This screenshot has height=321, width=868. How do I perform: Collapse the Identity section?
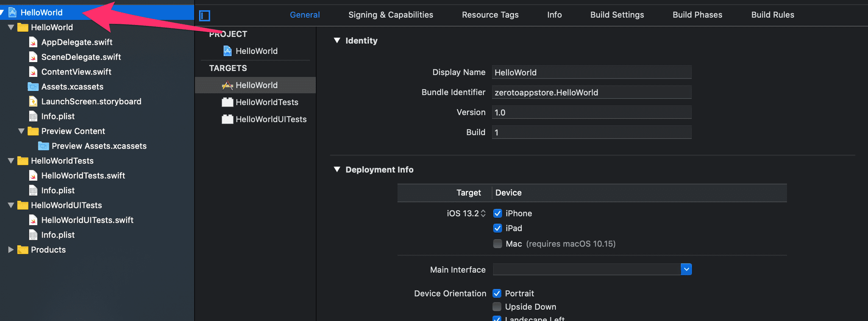[337, 40]
